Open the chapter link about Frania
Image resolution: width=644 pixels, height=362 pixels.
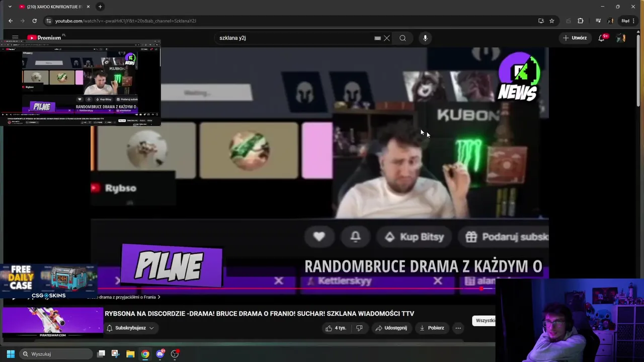(x=123, y=297)
